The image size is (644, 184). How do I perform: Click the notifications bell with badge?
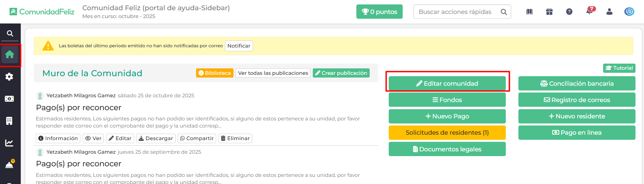point(590,12)
